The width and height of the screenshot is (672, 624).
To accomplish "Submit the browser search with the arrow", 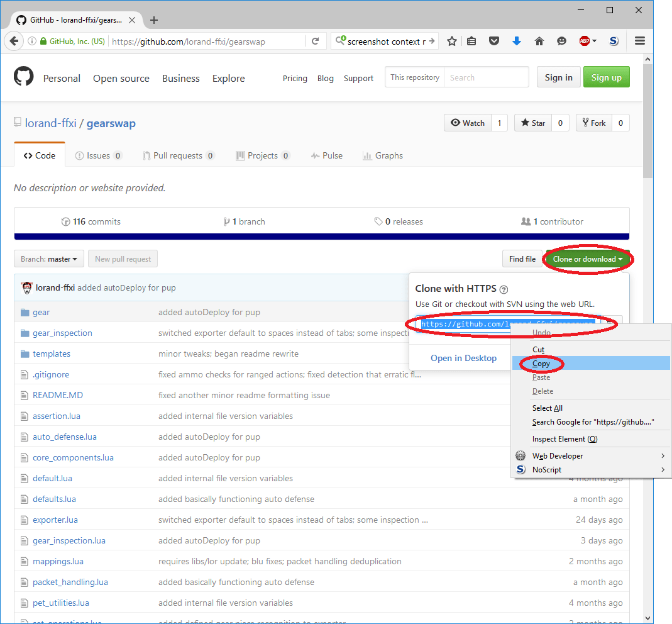I will click(x=432, y=41).
